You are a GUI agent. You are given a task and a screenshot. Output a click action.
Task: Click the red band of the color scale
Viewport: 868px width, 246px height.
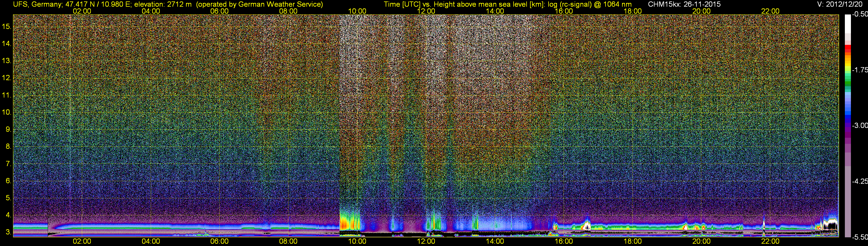848,49
